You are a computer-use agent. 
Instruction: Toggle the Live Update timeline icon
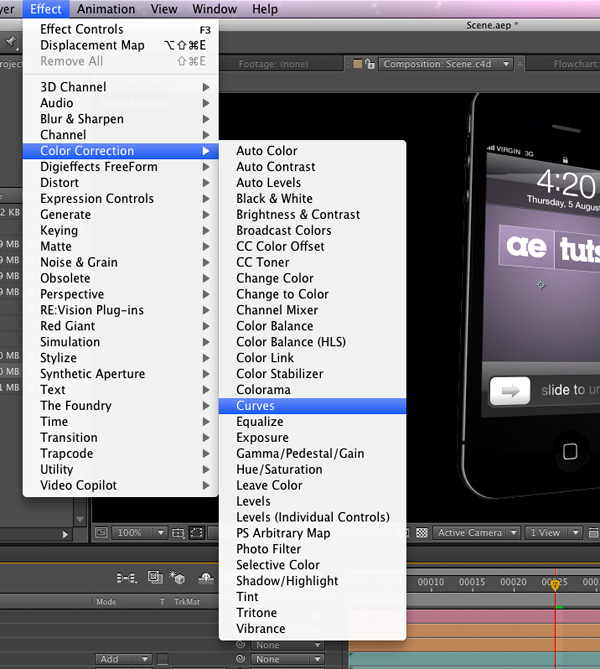[x=155, y=577]
